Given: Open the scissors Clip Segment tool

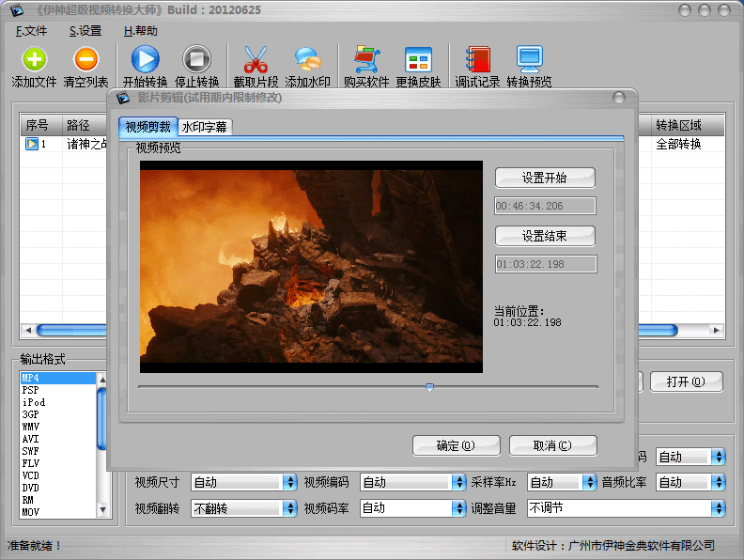Looking at the screenshot, I should pos(256,60).
